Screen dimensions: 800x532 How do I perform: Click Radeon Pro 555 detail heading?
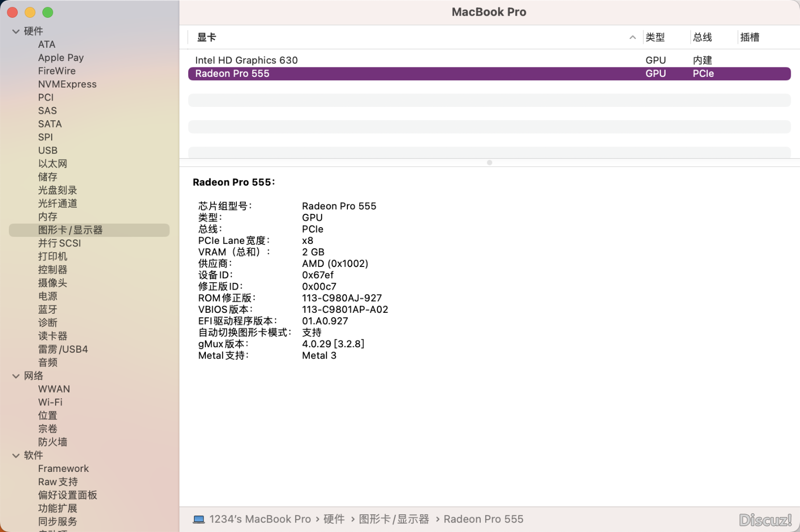click(234, 182)
